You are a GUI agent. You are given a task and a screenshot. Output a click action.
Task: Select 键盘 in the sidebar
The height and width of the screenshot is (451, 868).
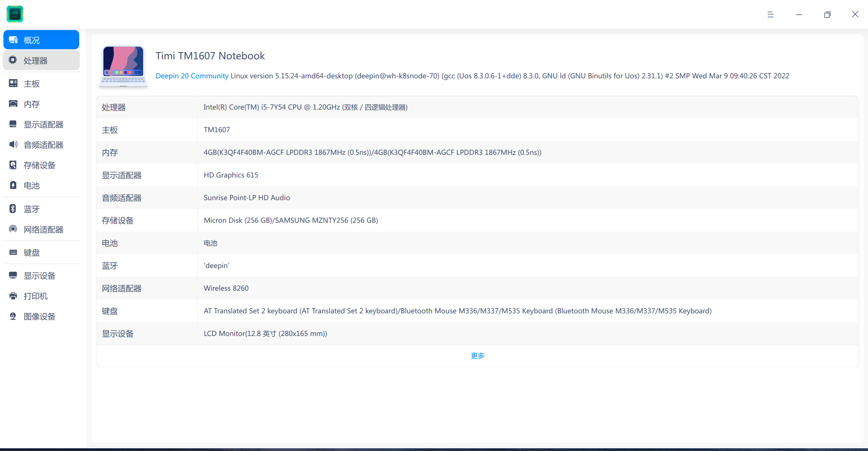coord(41,252)
